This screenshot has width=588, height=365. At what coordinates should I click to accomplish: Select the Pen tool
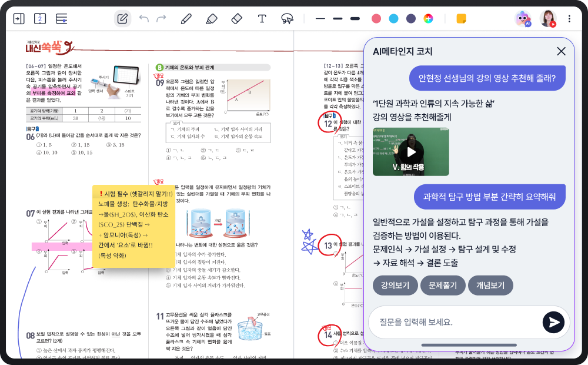186,18
